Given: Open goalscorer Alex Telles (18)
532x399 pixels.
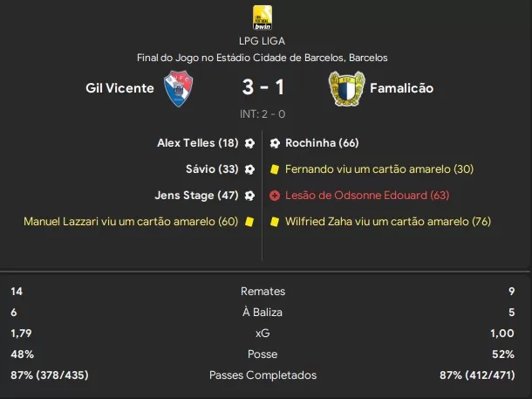Looking at the screenshot, I should pyautogui.click(x=198, y=143).
